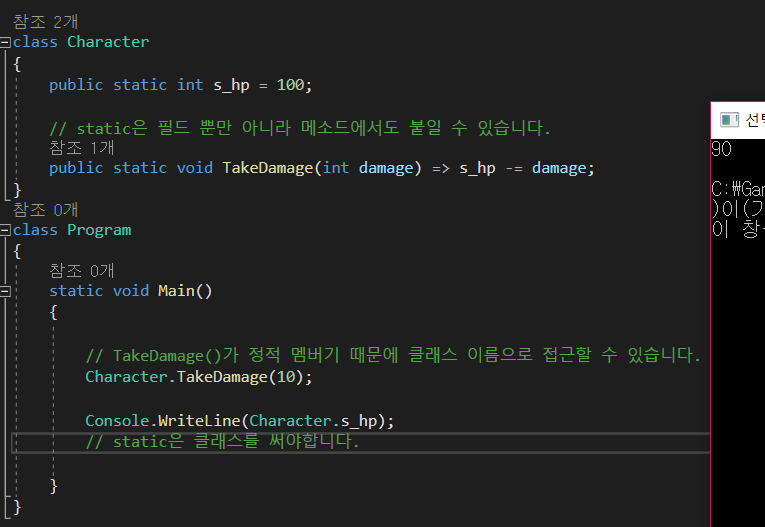The height and width of the screenshot is (527, 765).
Task: Click the TakeDamage method name in its definition
Action: (x=268, y=168)
